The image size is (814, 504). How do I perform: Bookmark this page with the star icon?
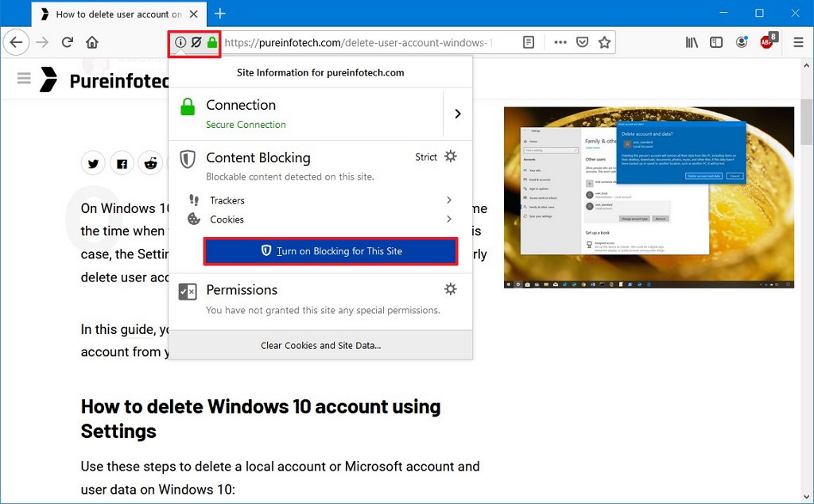(x=605, y=42)
